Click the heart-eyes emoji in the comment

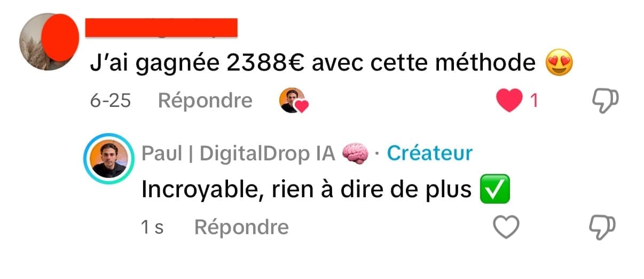click(x=559, y=64)
